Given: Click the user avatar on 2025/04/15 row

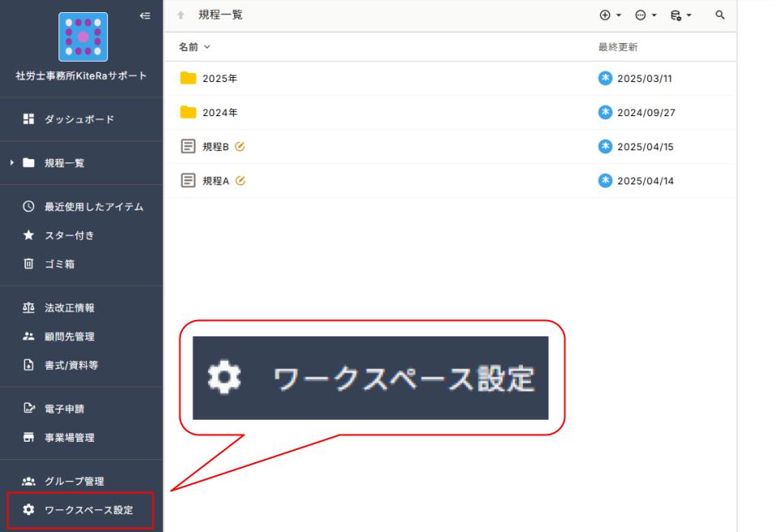Looking at the screenshot, I should [605, 146].
